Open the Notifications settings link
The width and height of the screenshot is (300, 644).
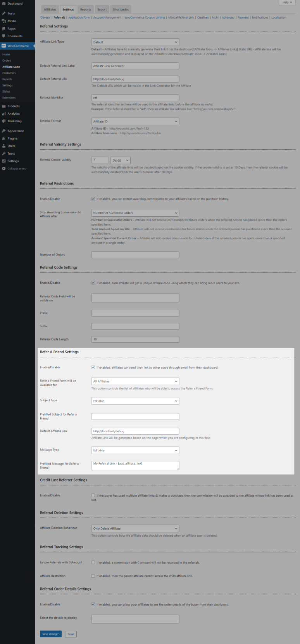[x=260, y=17]
